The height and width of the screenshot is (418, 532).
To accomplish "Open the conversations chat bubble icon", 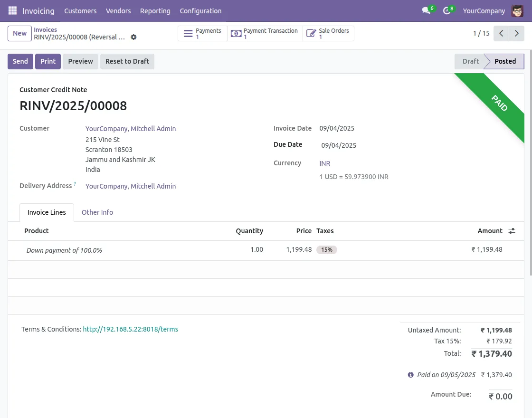I will coord(426,10).
